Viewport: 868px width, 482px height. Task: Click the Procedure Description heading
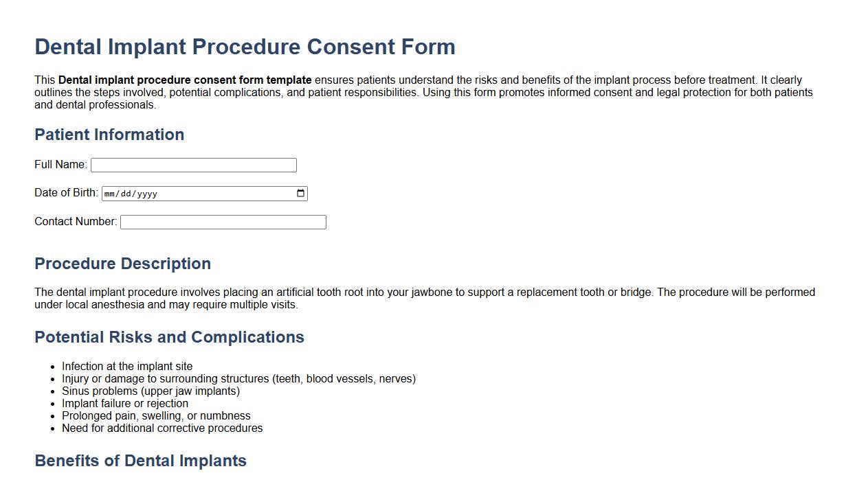123,264
